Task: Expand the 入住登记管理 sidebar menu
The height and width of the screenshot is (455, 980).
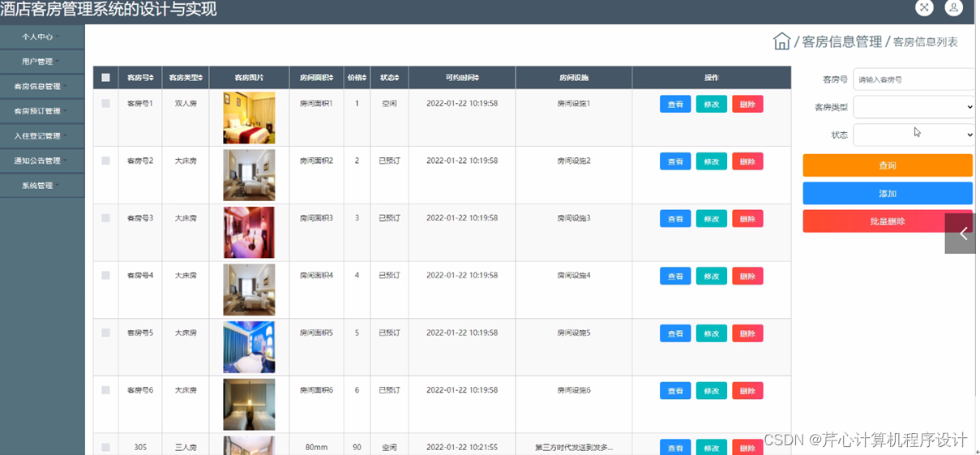Action: [x=41, y=136]
